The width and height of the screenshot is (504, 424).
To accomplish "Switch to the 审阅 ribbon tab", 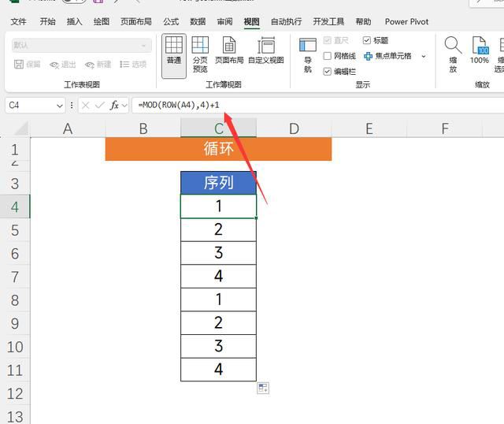I will tap(224, 21).
